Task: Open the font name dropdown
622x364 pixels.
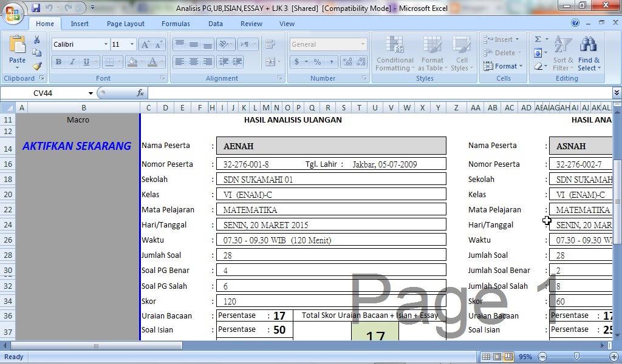Action: tap(106, 44)
